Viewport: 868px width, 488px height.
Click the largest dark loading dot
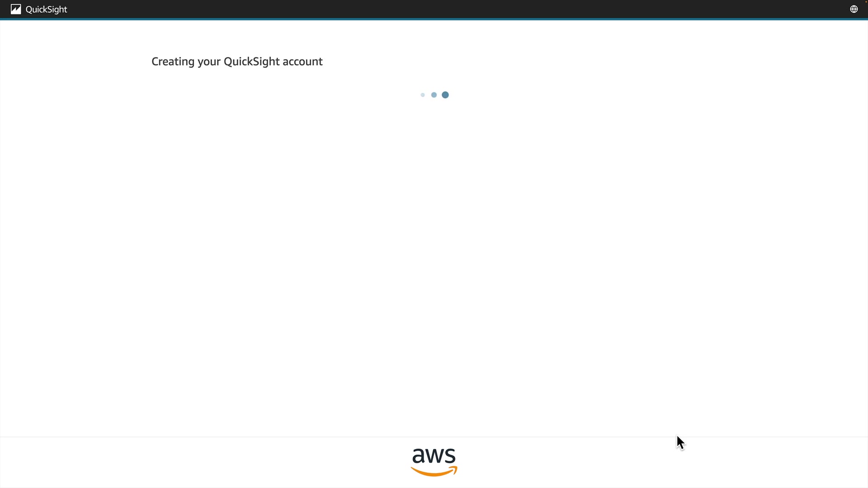(445, 95)
